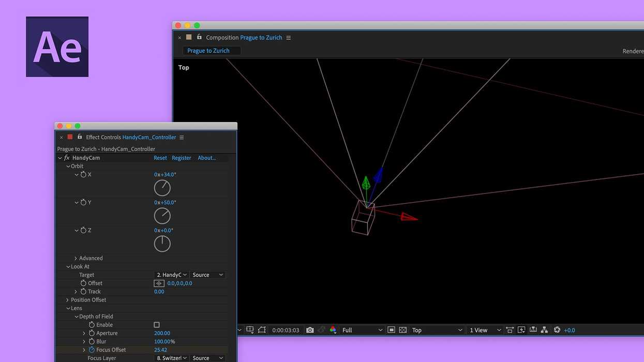This screenshot has width=644, height=362.
Task: Click the X angle value 0x+34.0°
Action: [165, 174]
